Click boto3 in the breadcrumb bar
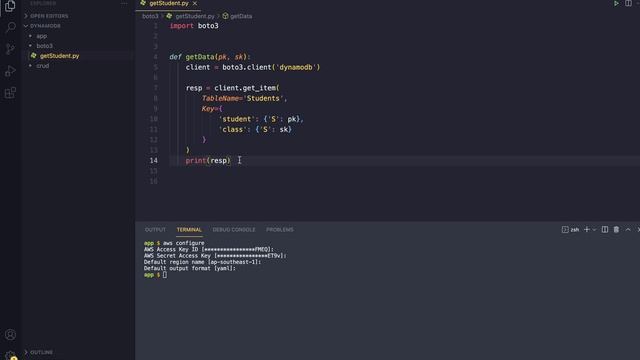The image size is (640, 360). [150, 16]
